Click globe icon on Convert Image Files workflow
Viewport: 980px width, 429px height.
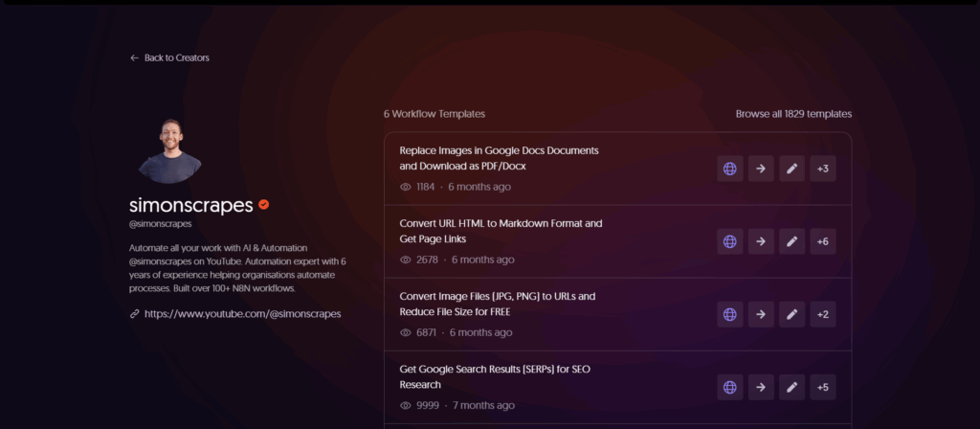point(730,314)
